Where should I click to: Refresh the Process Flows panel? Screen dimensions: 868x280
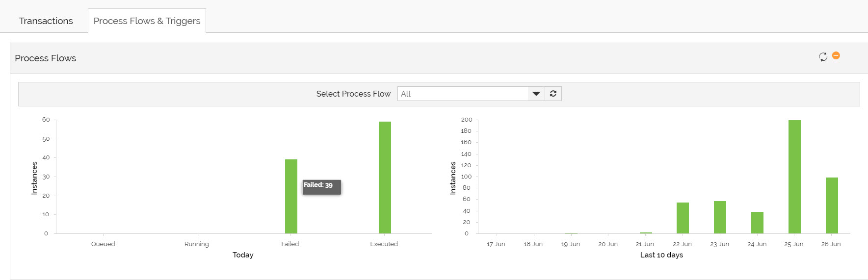823,57
